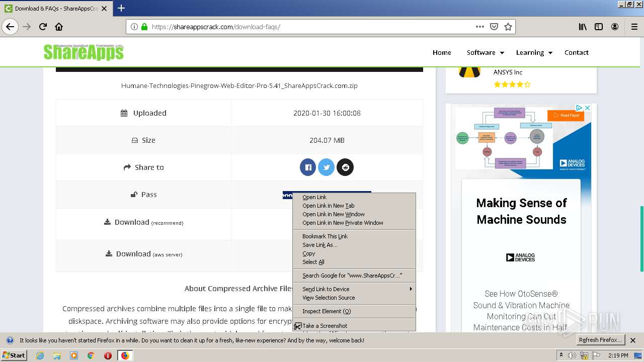This screenshot has height=362, width=644.
Task: Open the Opera taskbar icon
Action: (x=108, y=355)
